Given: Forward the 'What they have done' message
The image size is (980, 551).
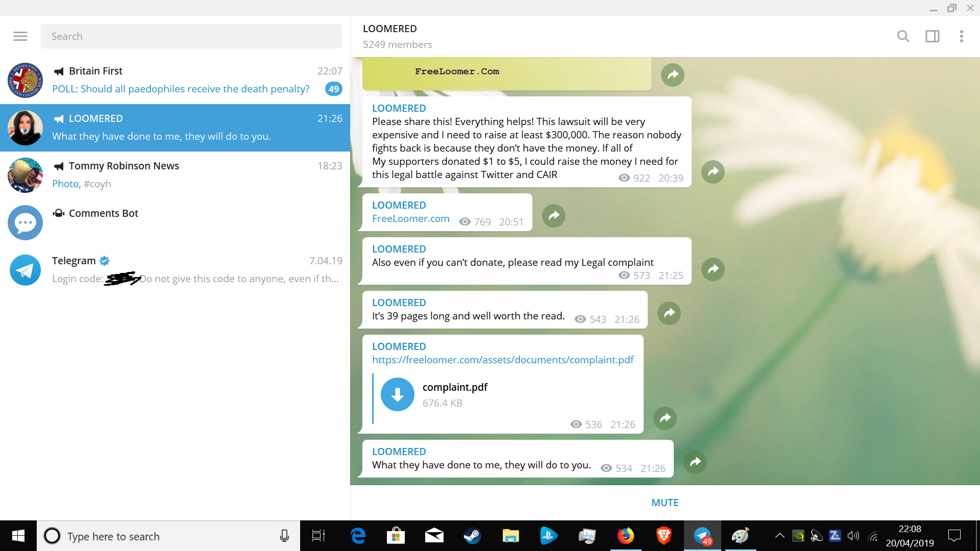Looking at the screenshot, I should tap(695, 462).
